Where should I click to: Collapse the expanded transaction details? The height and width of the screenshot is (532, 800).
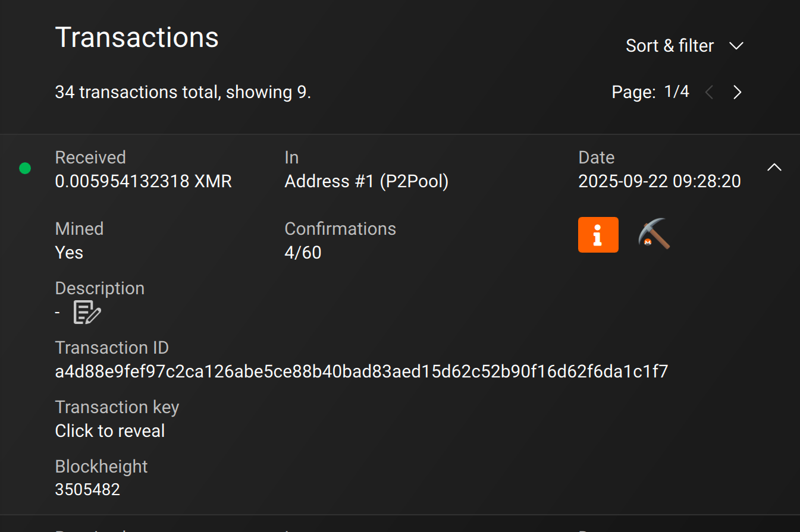pos(774,168)
